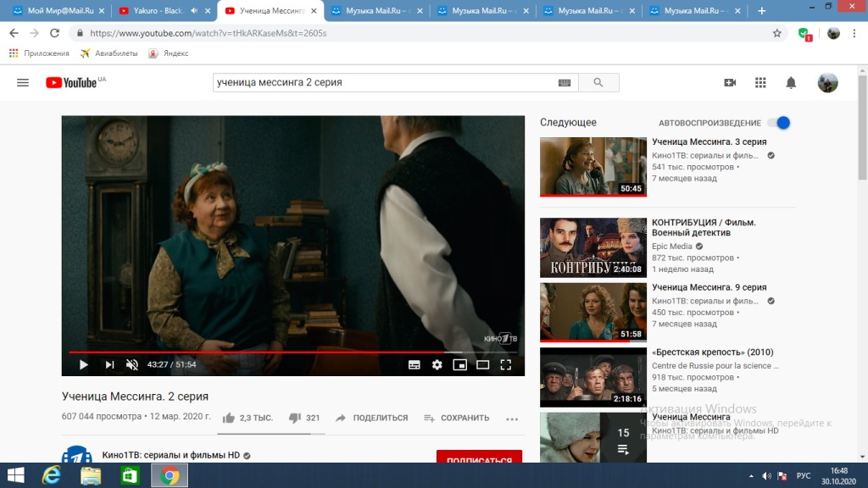Screen dimensions: 868x488
Task: Open the green shield extension icon
Action: pos(805,34)
